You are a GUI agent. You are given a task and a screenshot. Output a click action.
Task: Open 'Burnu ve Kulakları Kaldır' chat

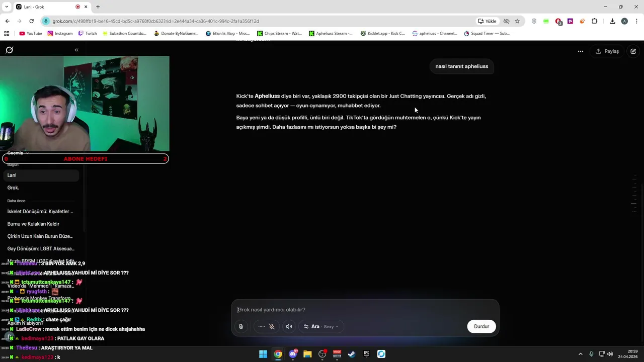tap(41, 224)
